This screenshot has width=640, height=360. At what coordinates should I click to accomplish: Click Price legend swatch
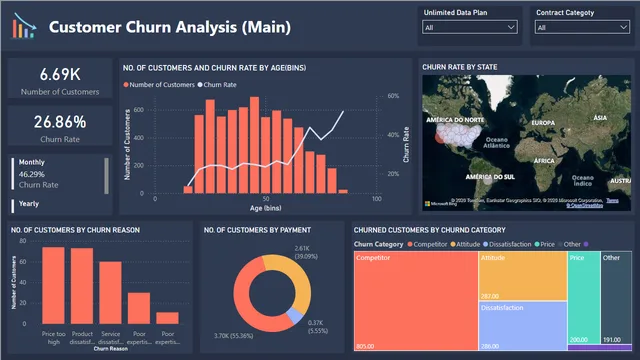[x=537, y=244]
